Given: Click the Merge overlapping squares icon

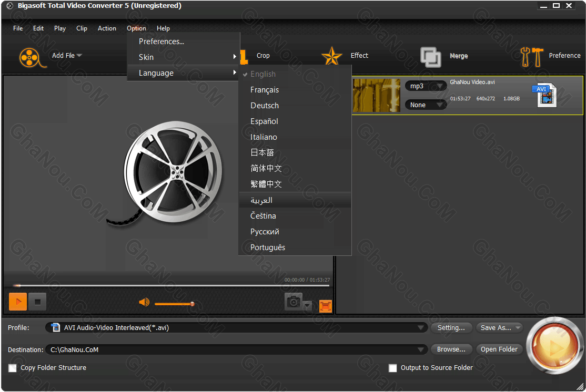Looking at the screenshot, I should [x=430, y=57].
